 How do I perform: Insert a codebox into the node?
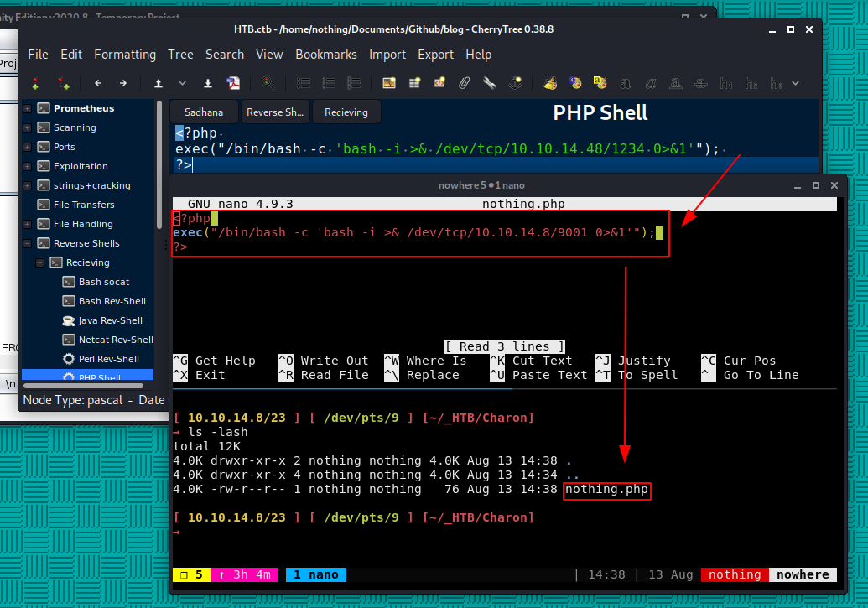coord(439,84)
